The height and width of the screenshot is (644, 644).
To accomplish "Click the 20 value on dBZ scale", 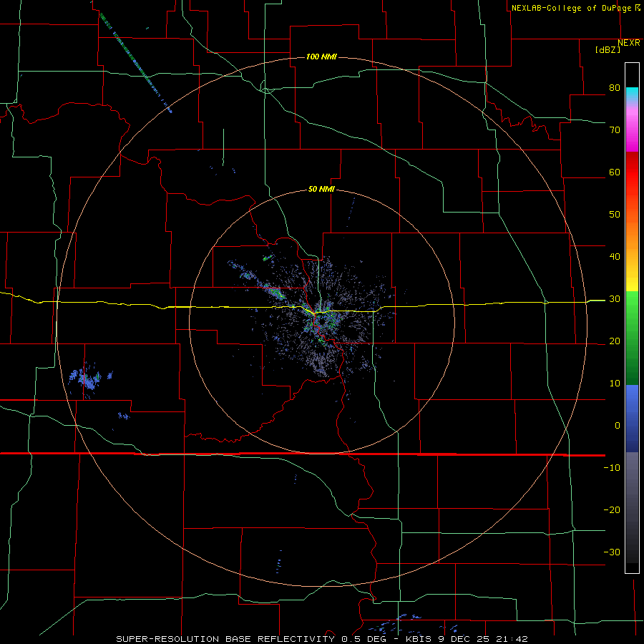I will (615, 341).
